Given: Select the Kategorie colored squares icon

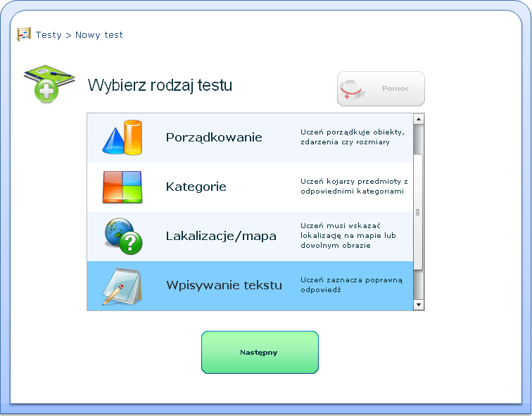Looking at the screenshot, I should click(122, 187).
